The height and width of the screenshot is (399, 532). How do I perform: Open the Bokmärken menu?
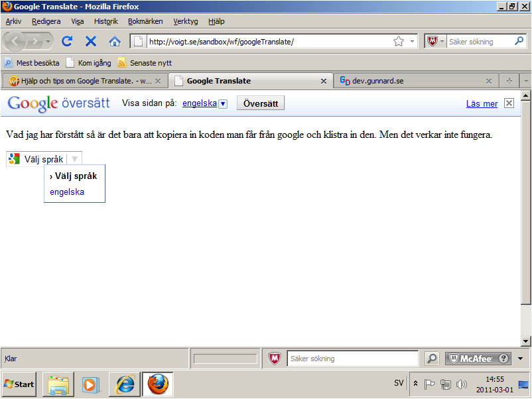click(145, 21)
